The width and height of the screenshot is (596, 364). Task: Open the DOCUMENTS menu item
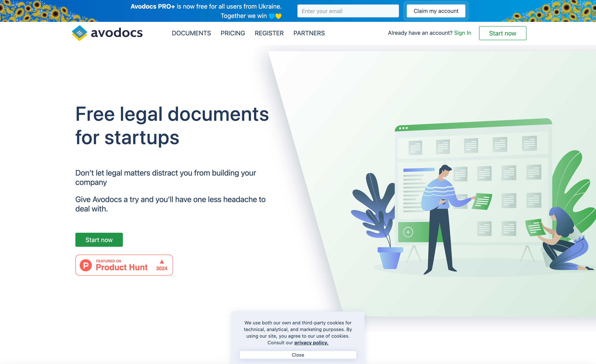coord(191,33)
